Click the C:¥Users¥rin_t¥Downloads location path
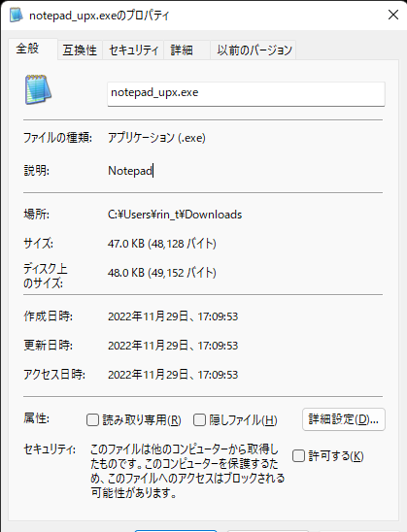 pos(175,215)
